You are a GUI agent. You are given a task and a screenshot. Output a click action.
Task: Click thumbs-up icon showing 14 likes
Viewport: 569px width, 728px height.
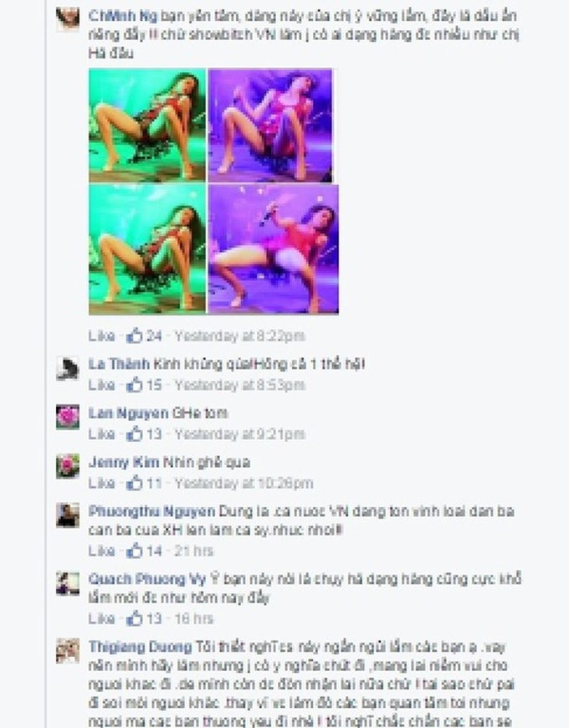[x=134, y=551]
